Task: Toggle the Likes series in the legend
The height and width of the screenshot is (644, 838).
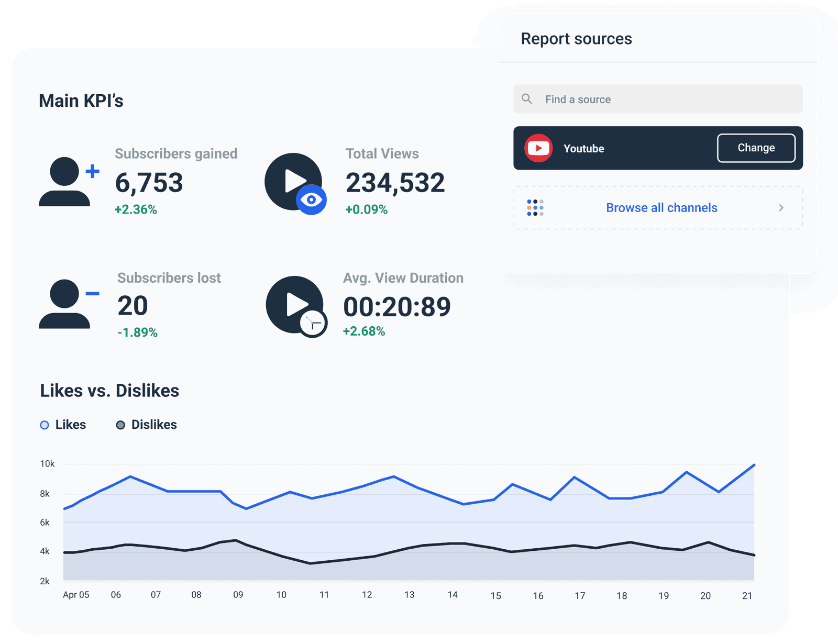Action: [x=63, y=425]
